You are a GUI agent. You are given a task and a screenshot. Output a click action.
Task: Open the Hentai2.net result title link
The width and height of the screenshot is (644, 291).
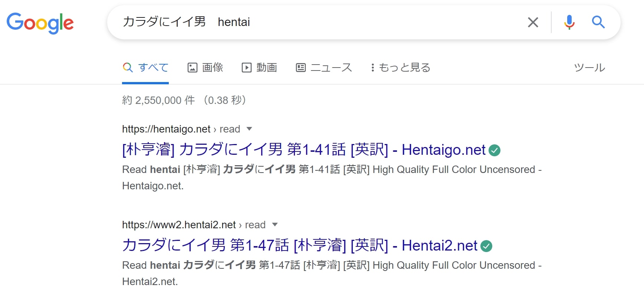click(x=299, y=245)
